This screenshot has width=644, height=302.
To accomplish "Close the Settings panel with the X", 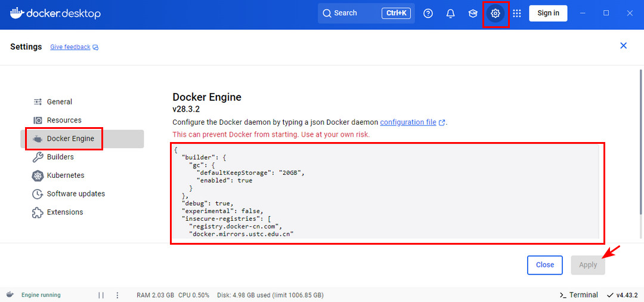I will 624,45.
